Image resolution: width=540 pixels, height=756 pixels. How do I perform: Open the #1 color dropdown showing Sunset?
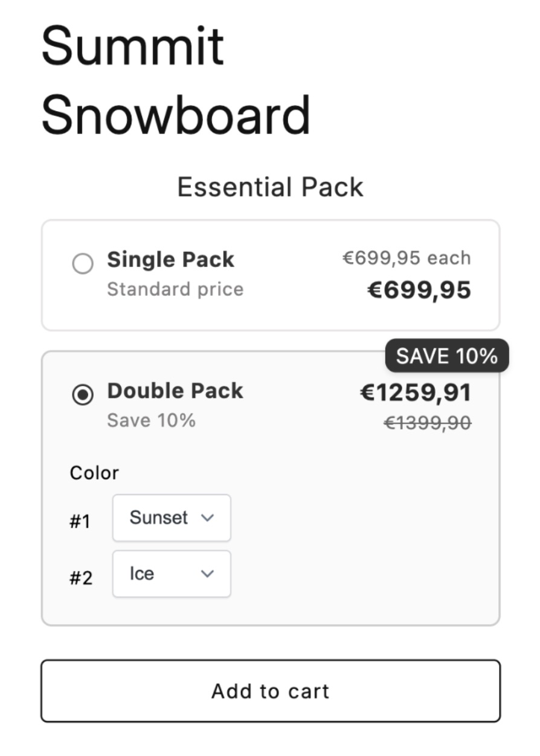171,517
